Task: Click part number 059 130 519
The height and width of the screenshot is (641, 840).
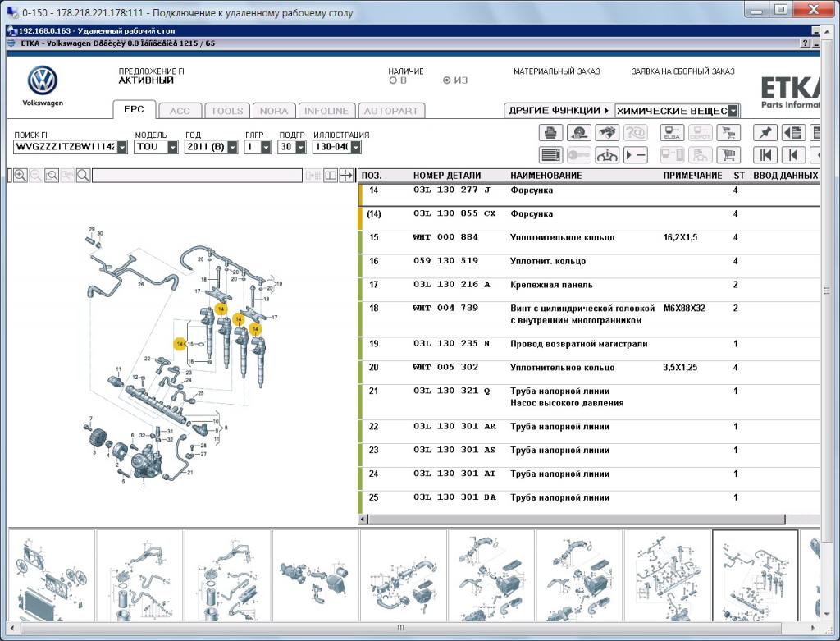Action: [445, 260]
